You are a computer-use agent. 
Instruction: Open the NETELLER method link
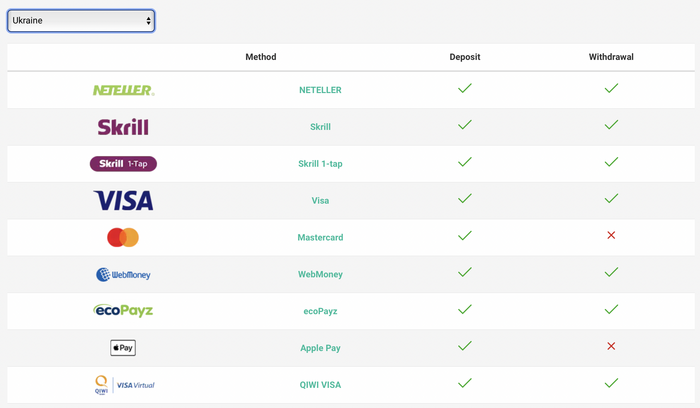point(320,90)
